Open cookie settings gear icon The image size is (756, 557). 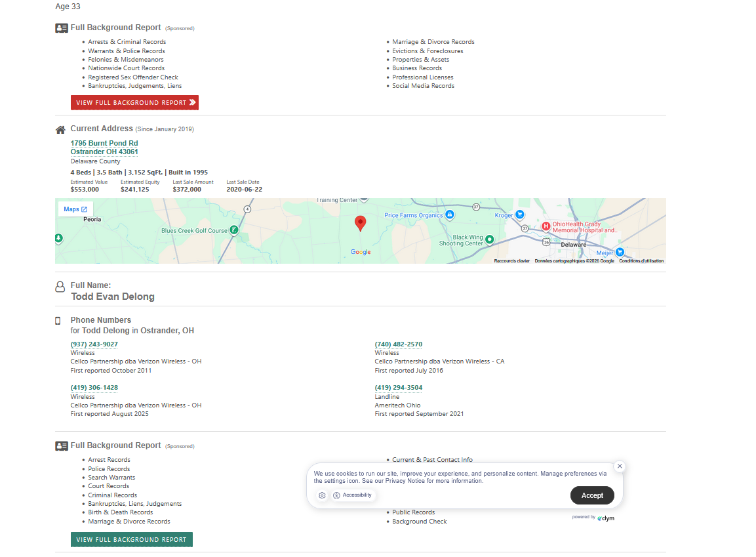point(322,495)
